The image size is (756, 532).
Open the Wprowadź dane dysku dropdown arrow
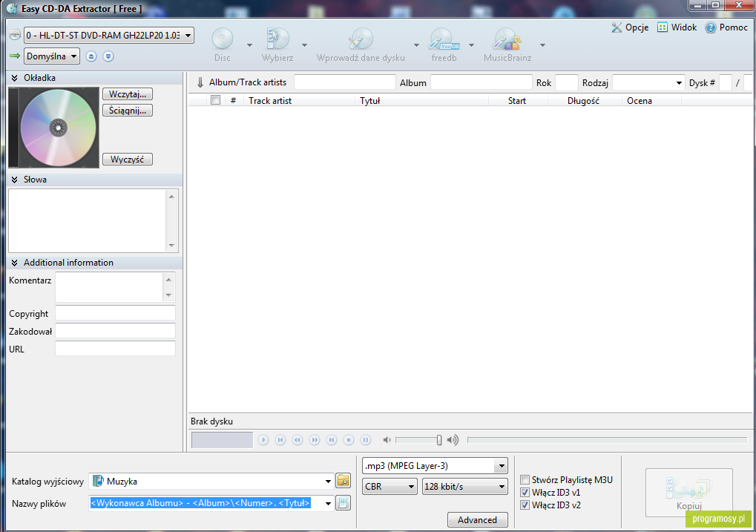pyautogui.click(x=416, y=45)
